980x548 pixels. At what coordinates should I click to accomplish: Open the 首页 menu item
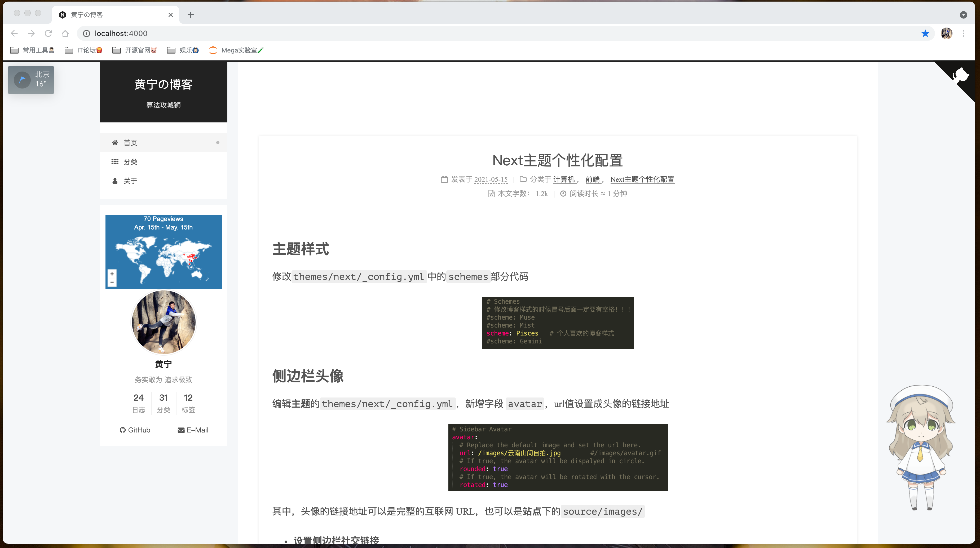[x=164, y=143]
